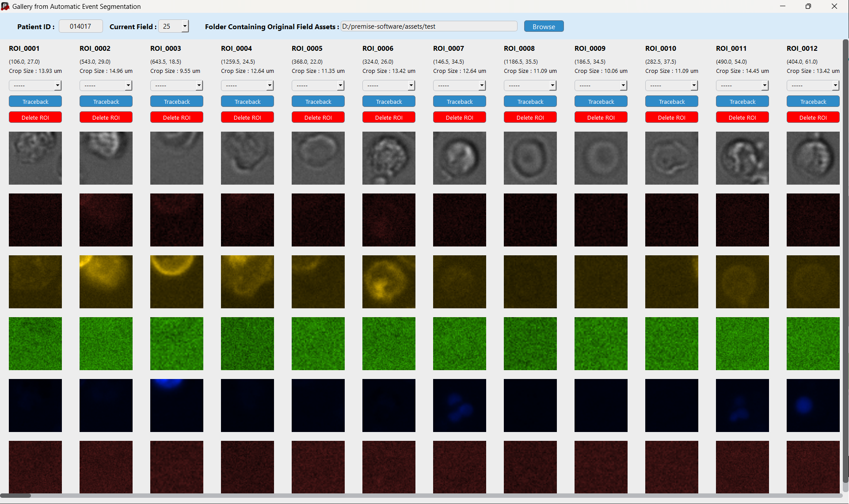Delete ROI_0004 using its red button

pyautogui.click(x=247, y=117)
